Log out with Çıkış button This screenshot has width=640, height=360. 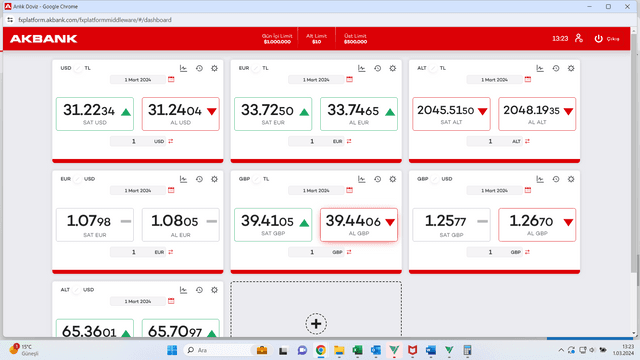tap(607, 39)
